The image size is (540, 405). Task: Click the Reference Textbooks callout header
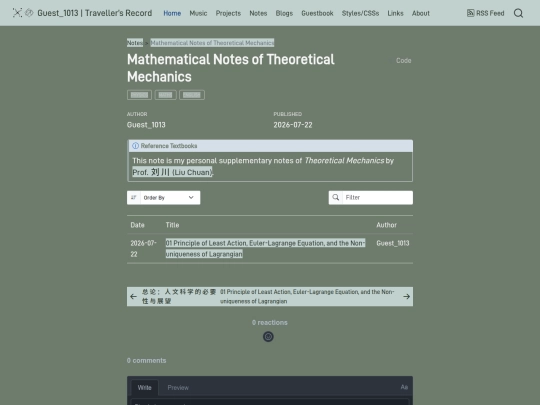click(271, 146)
